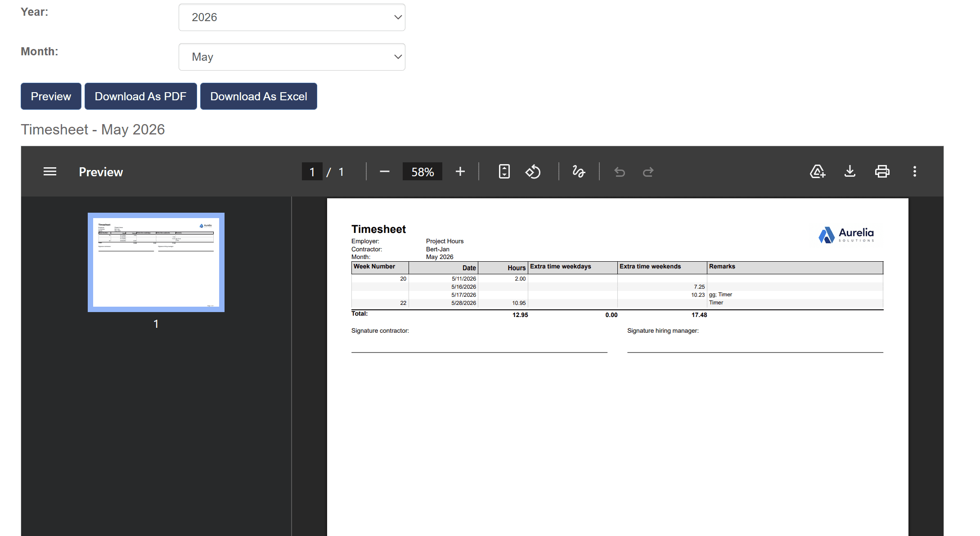The height and width of the screenshot is (536, 980).
Task: Click the 'Signature hiring manager:' label
Action: (x=663, y=331)
